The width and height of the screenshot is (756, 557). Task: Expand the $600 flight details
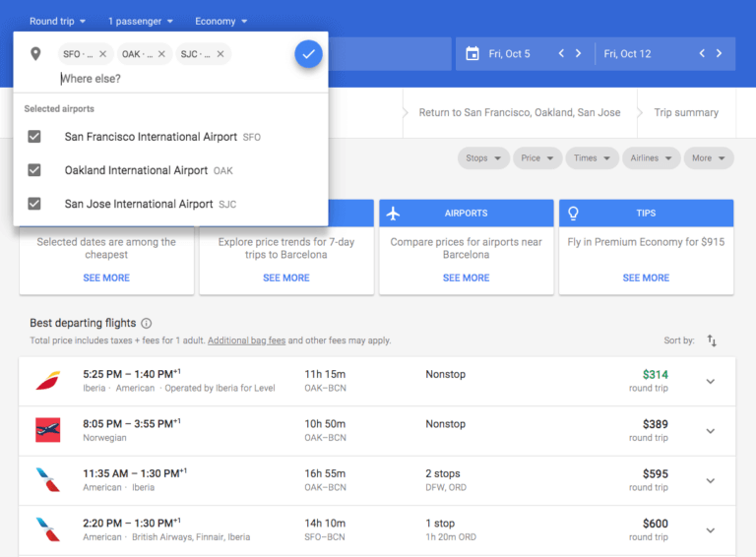[x=710, y=530]
